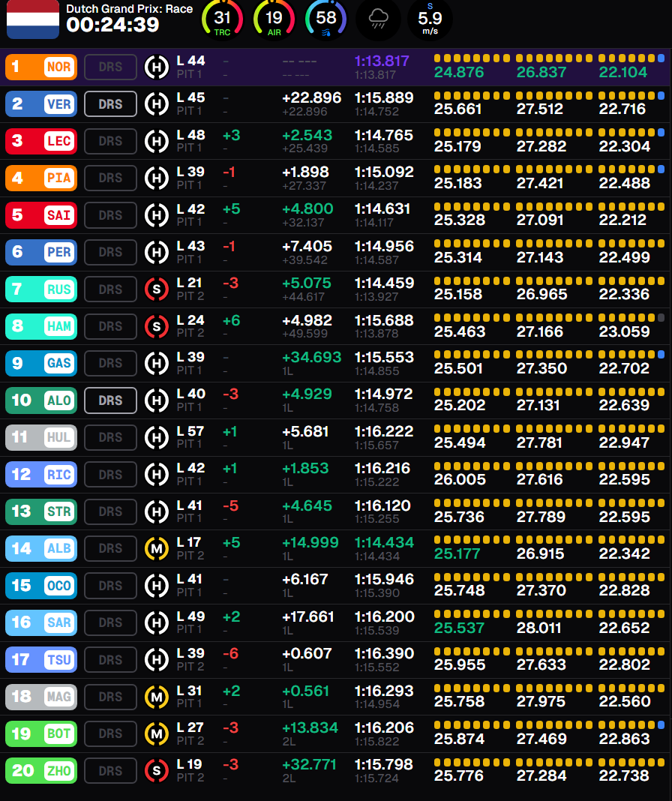Click ZHO's interval +32.771

point(310,765)
